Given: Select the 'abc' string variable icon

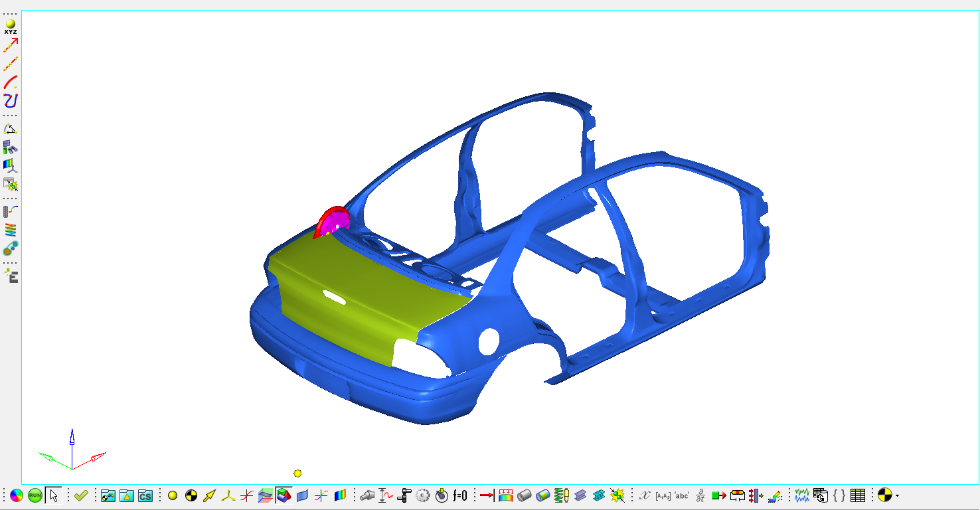Looking at the screenshot, I should [681, 495].
